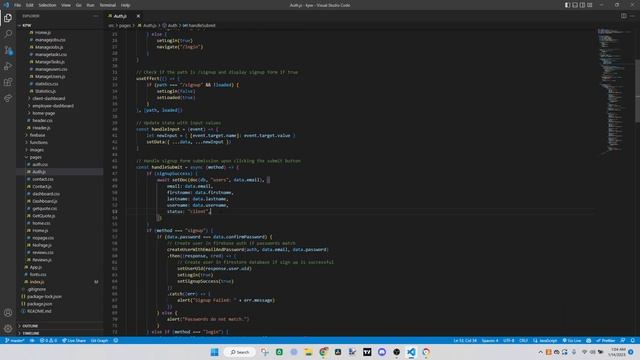640x360 pixels.
Task: Open the Explorer panel ellipsis menu
Action: (96, 16)
